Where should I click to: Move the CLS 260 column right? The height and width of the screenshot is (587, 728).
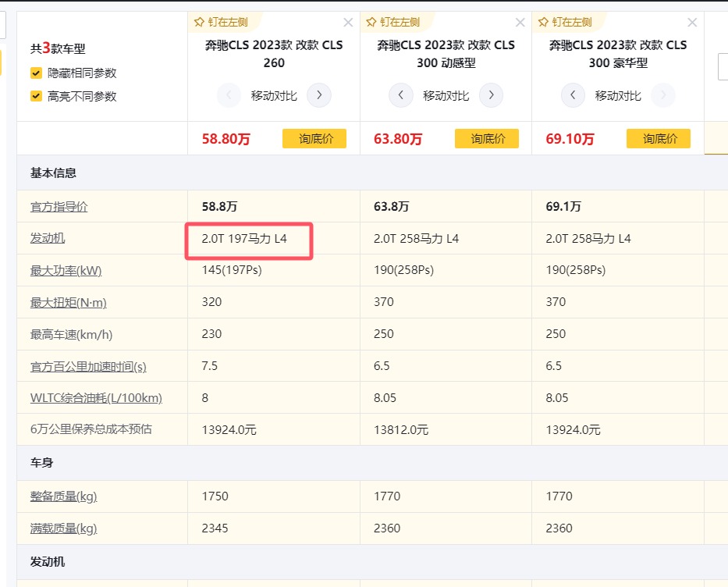coord(319,96)
